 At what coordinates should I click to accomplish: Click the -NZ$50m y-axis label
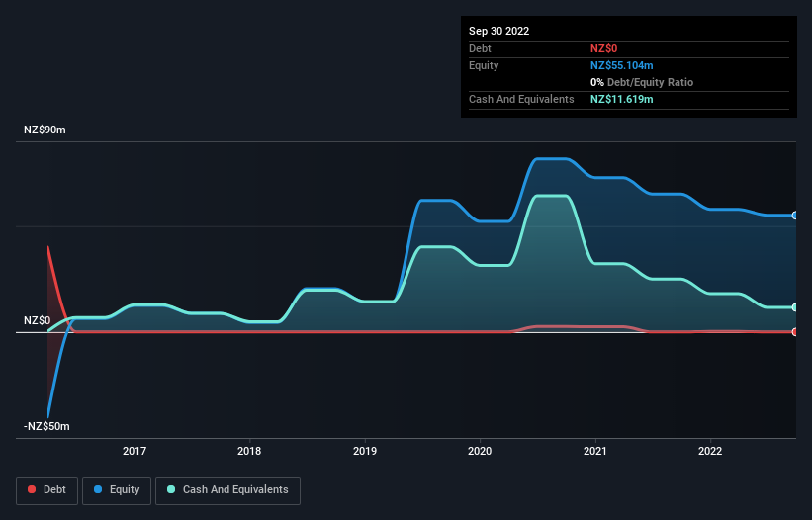pyautogui.click(x=46, y=426)
